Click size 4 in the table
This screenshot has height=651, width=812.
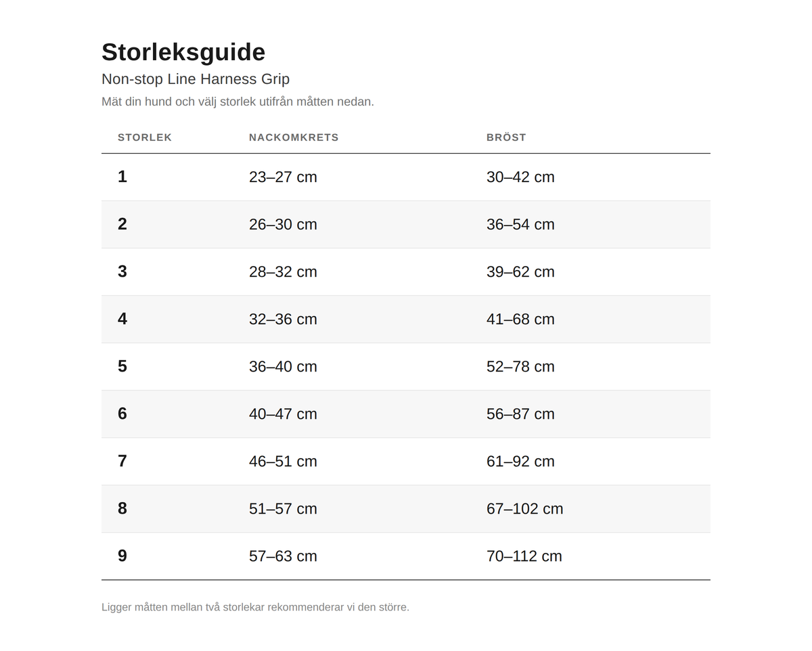pos(122,319)
